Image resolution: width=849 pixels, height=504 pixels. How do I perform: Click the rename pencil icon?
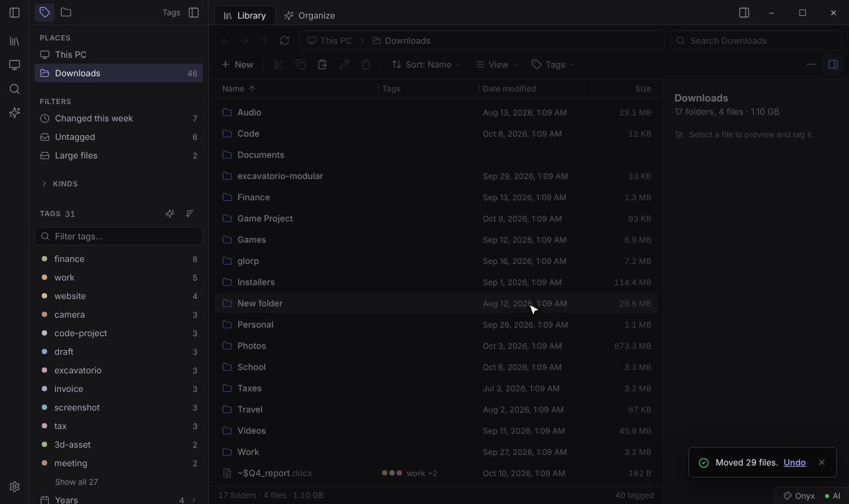(344, 64)
